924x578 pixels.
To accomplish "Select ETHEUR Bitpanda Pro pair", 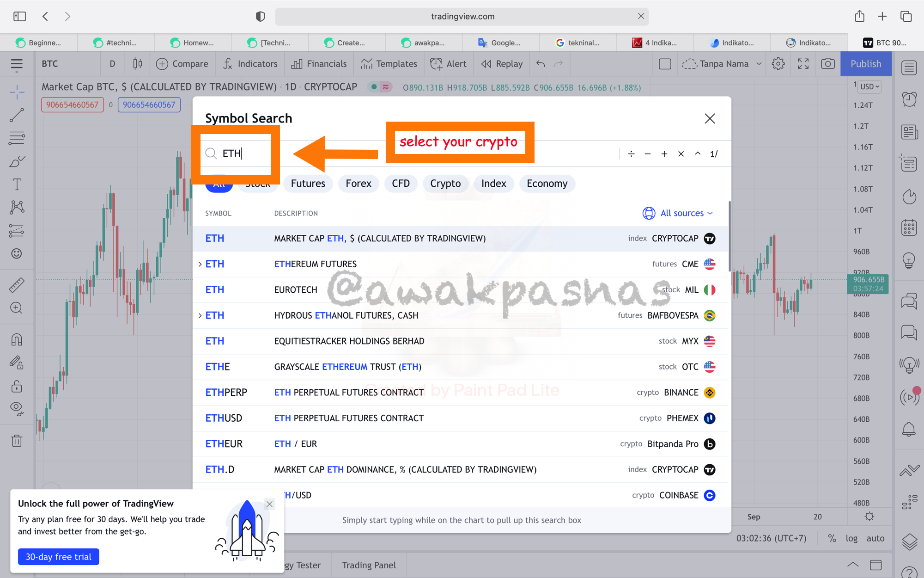I will click(x=460, y=444).
